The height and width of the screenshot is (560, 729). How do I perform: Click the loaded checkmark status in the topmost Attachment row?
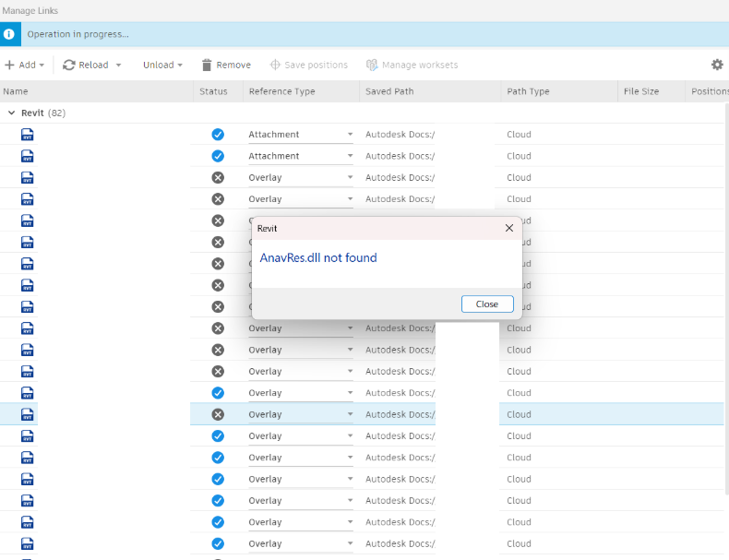[218, 135]
